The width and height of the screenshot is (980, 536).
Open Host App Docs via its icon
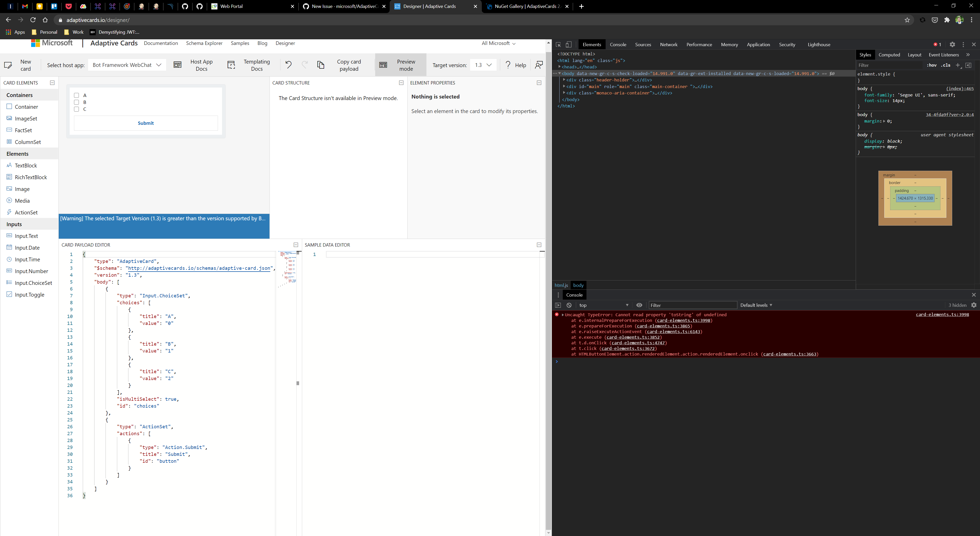[x=178, y=65]
